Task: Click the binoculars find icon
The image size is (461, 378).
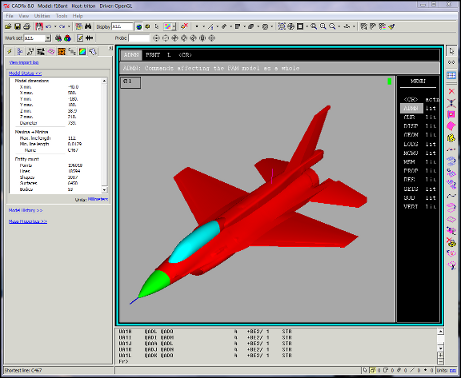Action: pyautogui.click(x=88, y=26)
